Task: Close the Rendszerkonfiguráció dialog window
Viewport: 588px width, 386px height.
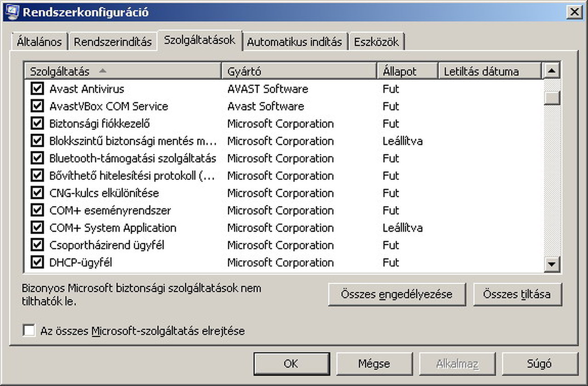Action: tap(575, 12)
